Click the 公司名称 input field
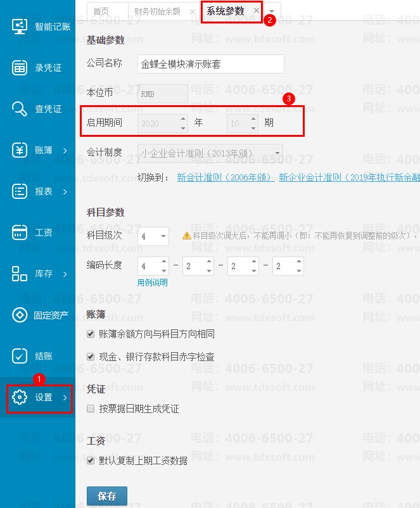The image size is (420, 508). tap(211, 65)
